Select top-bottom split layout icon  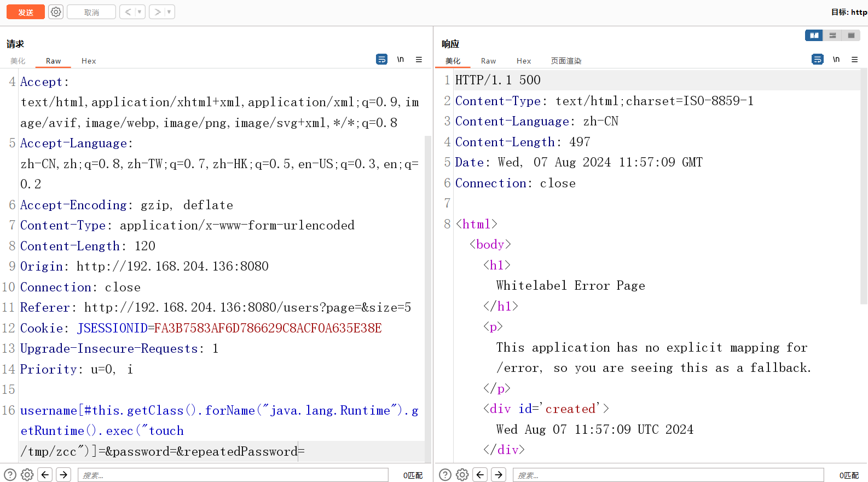pos(832,36)
